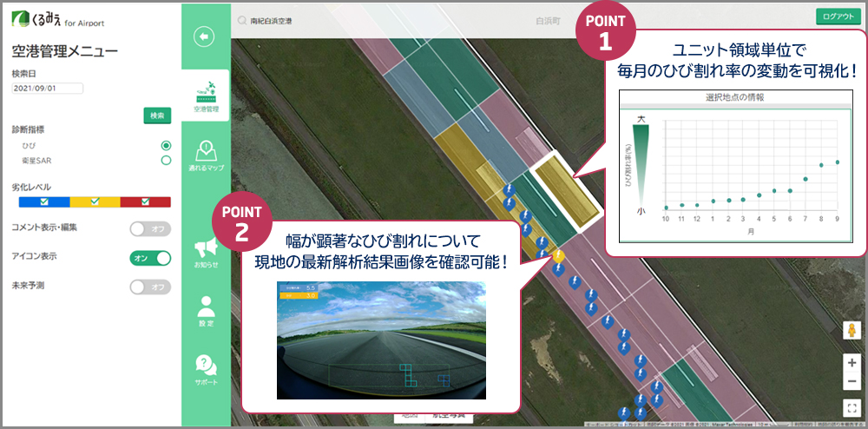Screen dimensions: 868x429
Task: Enable the 未来予測 future prediction toggle
Action: click(149, 287)
